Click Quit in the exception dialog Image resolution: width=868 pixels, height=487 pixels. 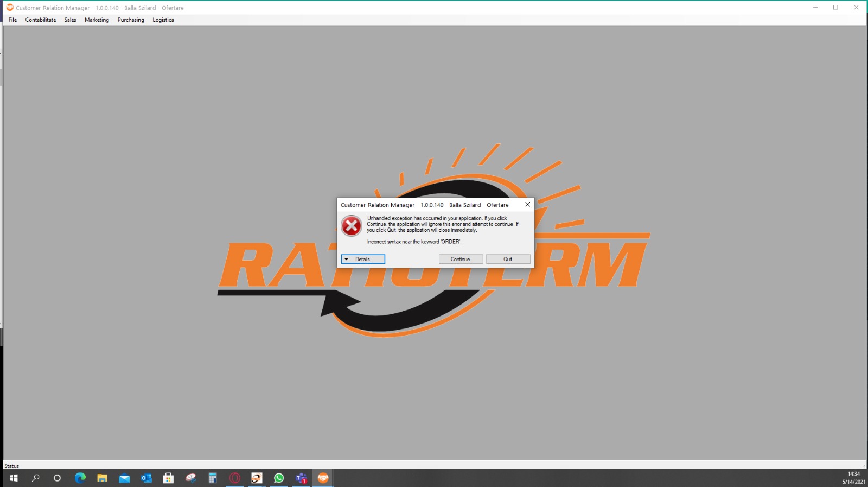[x=508, y=260]
